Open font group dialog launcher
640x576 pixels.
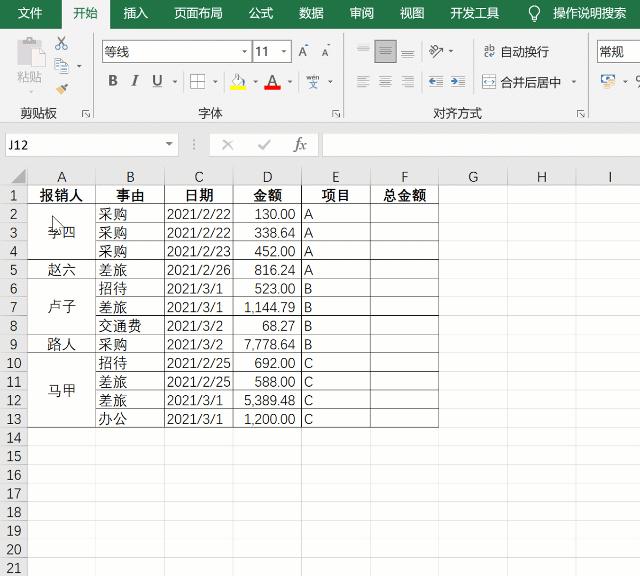[336, 113]
